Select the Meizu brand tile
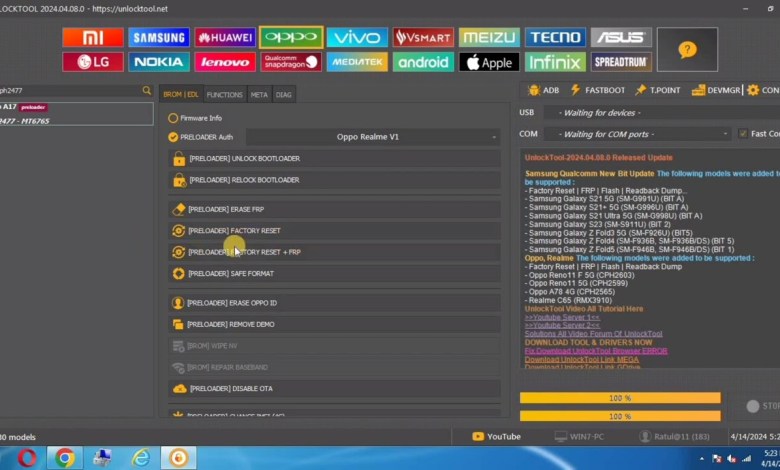The height and width of the screenshot is (470, 780). coord(489,37)
